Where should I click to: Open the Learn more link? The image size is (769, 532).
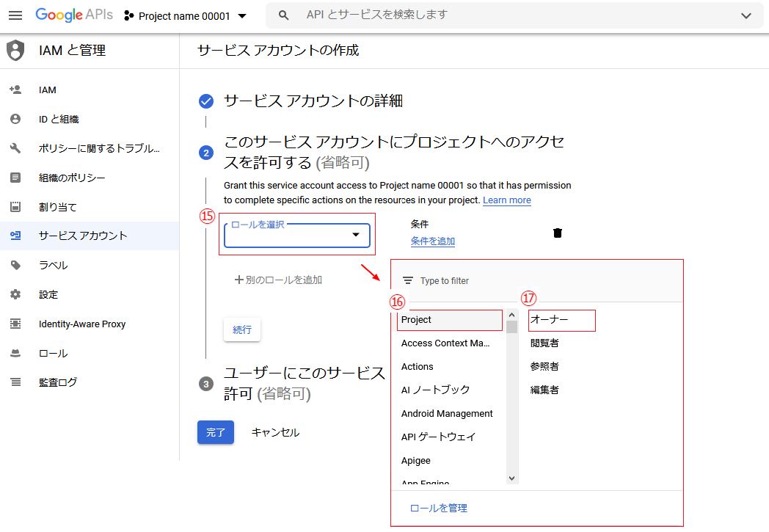(506, 200)
